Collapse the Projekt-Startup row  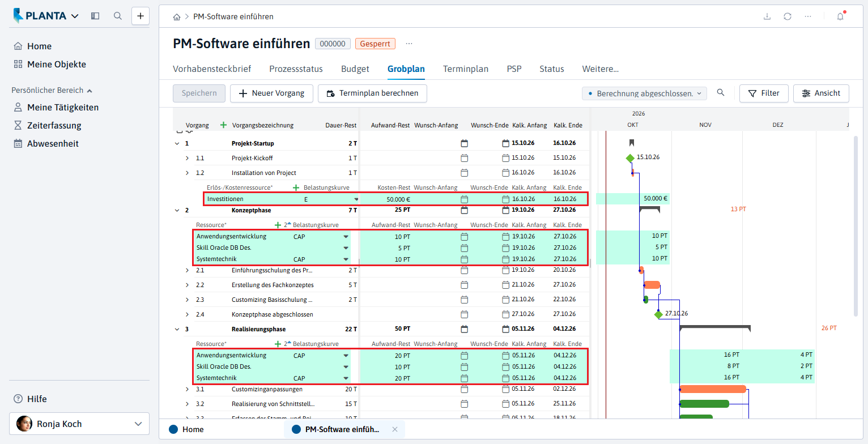tap(177, 143)
